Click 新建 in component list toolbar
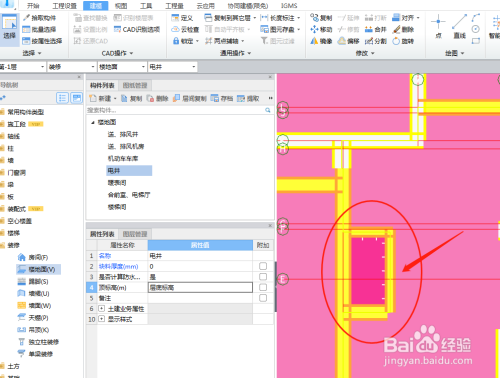Screen dimensions: 500x378 [102, 98]
